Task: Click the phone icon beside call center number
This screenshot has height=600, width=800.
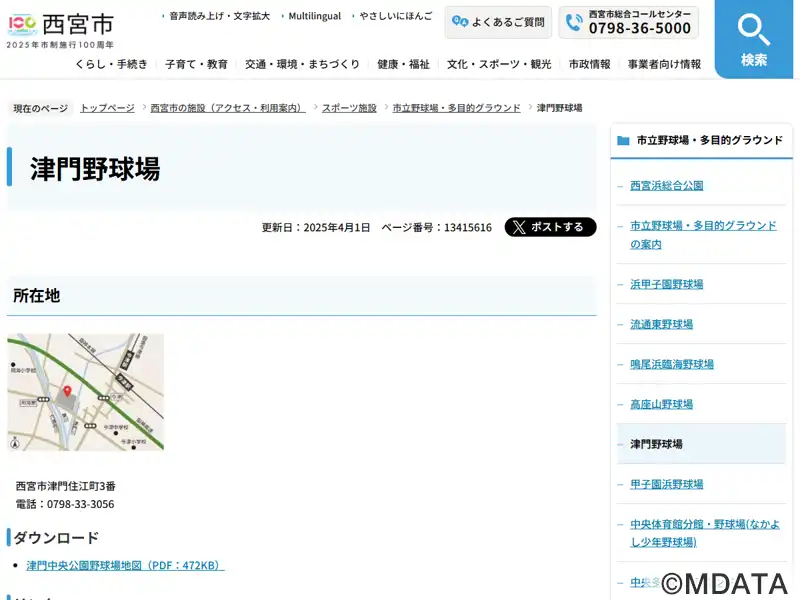Action: (574, 22)
